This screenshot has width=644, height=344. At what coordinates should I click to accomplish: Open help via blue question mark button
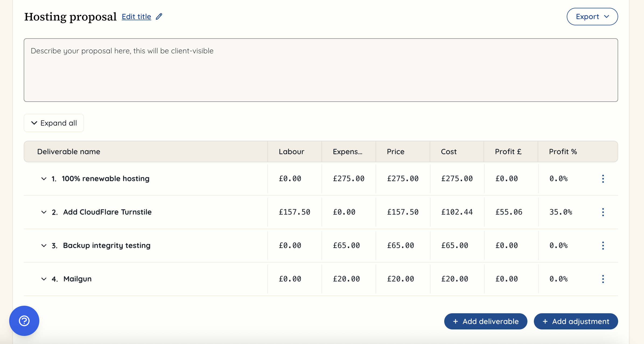pyautogui.click(x=24, y=321)
